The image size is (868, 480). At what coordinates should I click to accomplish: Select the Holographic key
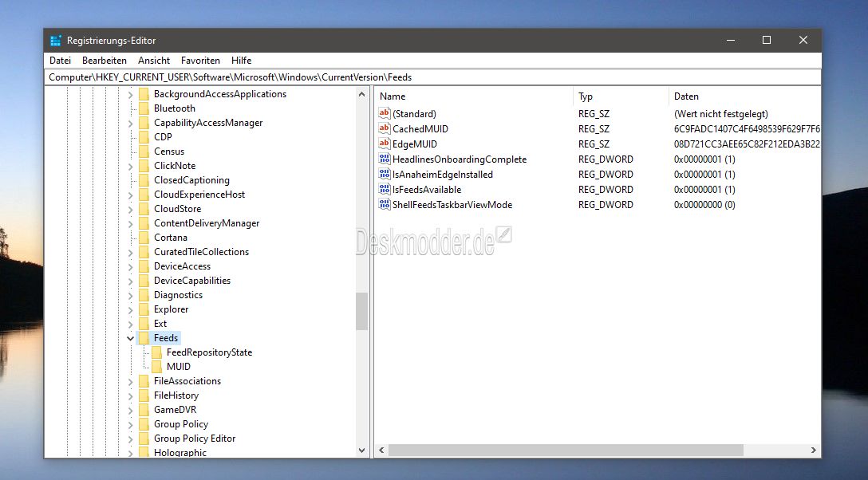180,452
